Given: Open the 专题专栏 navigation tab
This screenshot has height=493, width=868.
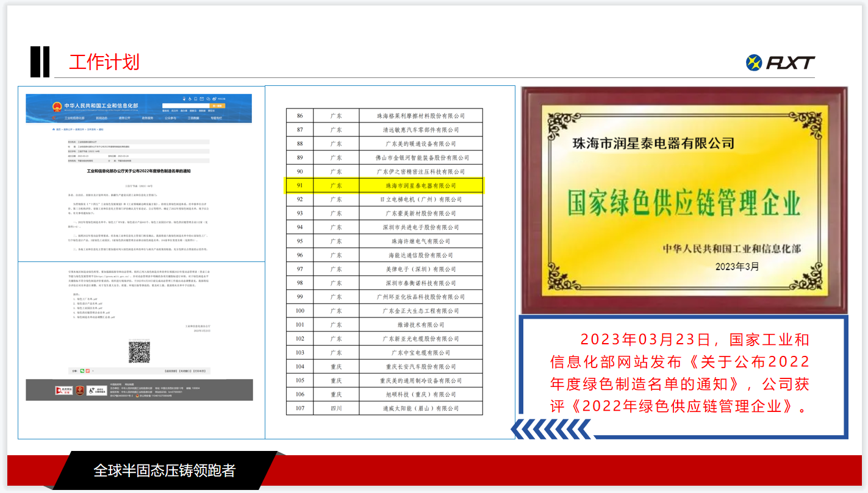Looking at the screenshot, I should (x=217, y=118).
